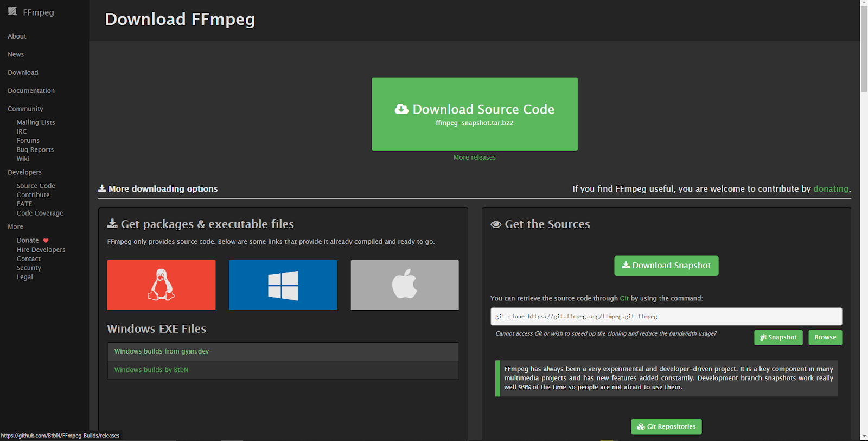Open Bug Reports link
This screenshot has height=441, width=868.
click(x=35, y=150)
